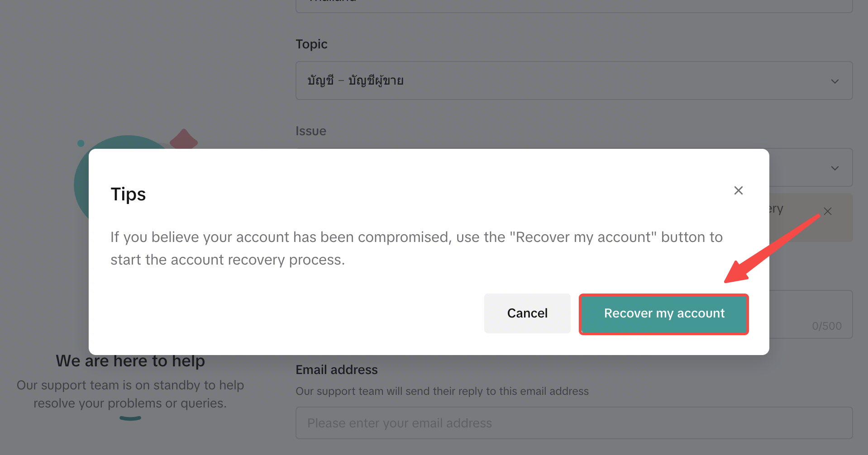Focus the email address input field
Image resolution: width=868 pixels, height=455 pixels.
[x=574, y=423]
